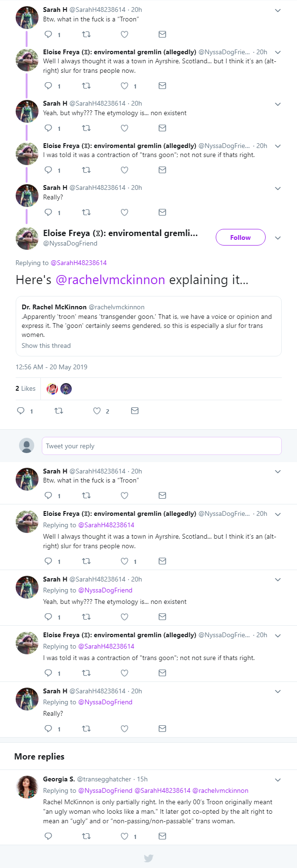
Task: Open dropdown menu beside the Follow button
Action: 278,237
